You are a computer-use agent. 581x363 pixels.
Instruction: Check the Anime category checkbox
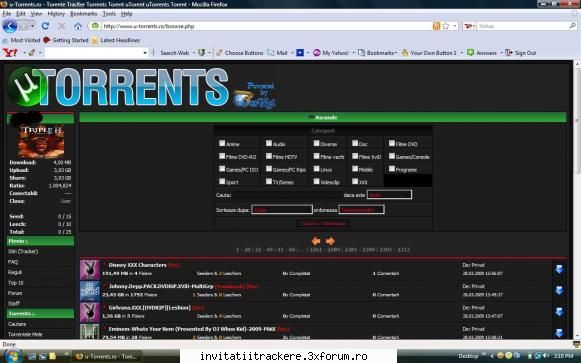[x=222, y=143]
